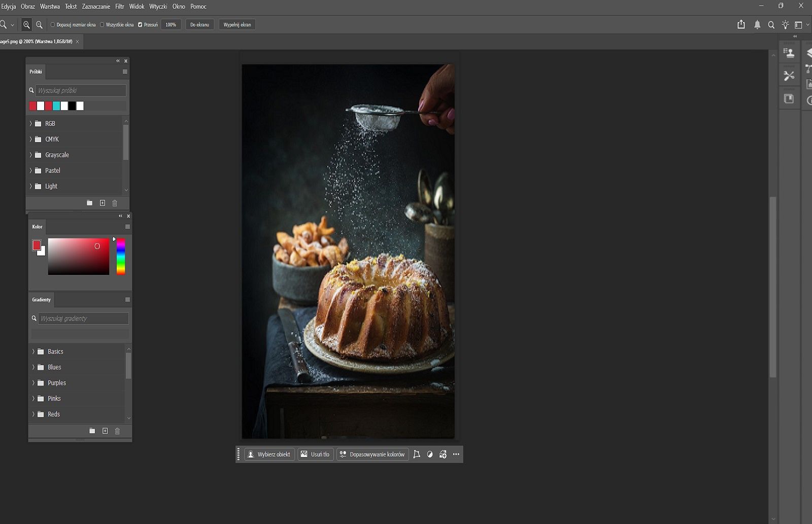Uncheck the Przesuń checkbox
Screen dimensions: 812x524
tap(140, 24)
